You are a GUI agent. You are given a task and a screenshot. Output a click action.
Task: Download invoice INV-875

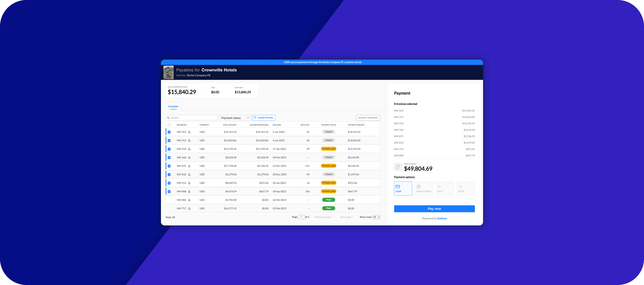[189, 166]
